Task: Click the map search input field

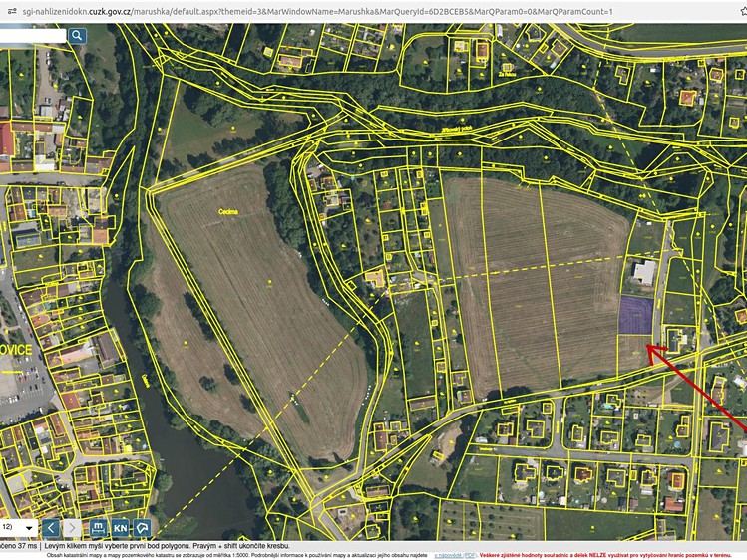Action: coord(32,36)
